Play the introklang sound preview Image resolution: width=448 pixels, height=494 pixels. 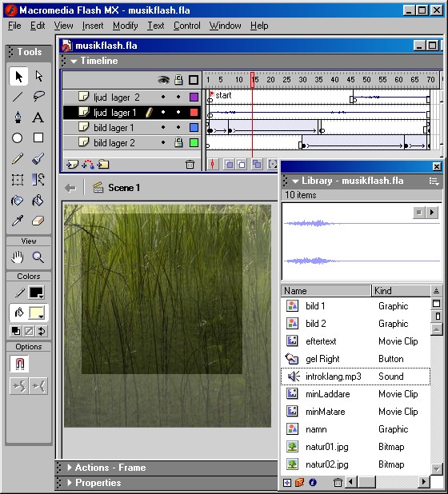click(432, 213)
